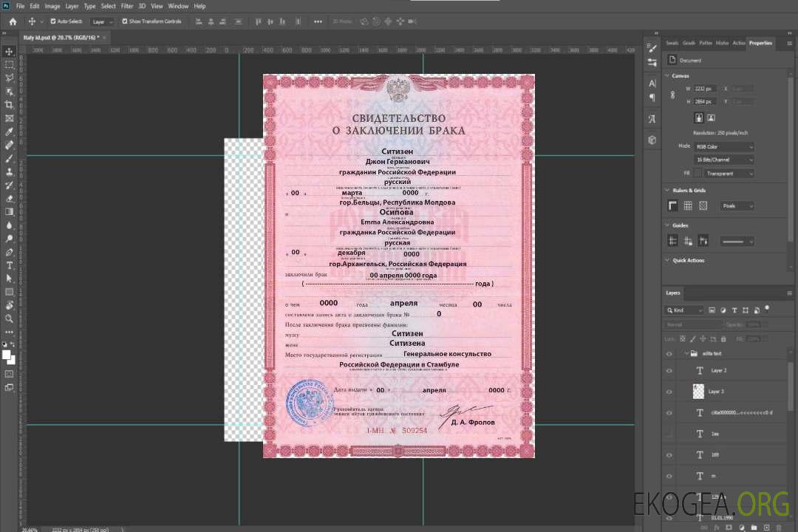The width and height of the screenshot is (798, 532).
Task: Open the Kind layer filter dropdown
Action: click(684, 310)
